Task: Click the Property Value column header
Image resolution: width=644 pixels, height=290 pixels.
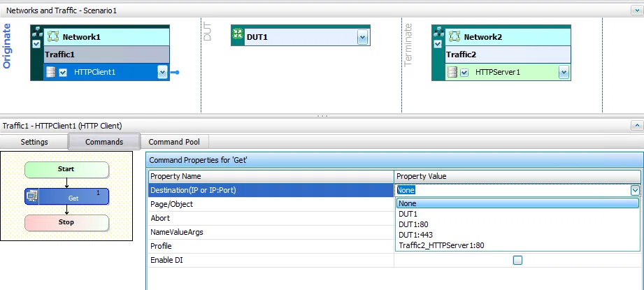Action: (x=517, y=176)
